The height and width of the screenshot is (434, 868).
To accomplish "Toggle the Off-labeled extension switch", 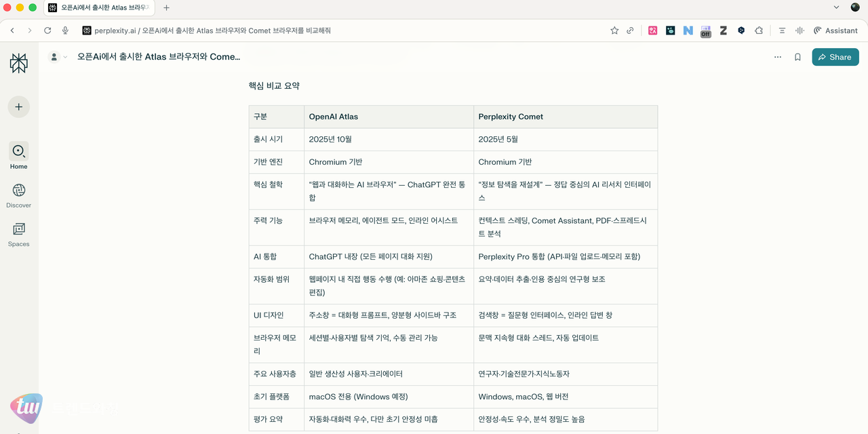I will coord(705,31).
